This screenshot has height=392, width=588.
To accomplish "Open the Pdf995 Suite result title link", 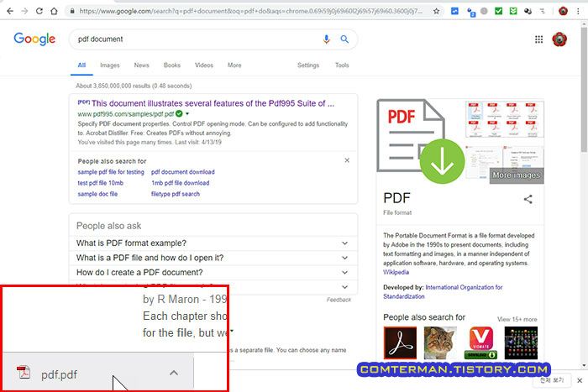I will [x=213, y=103].
